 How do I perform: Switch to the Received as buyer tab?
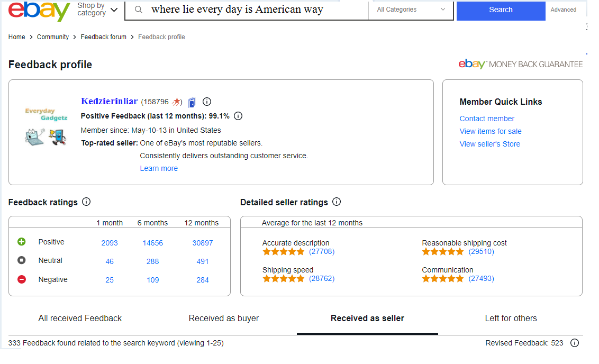[224, 318]
